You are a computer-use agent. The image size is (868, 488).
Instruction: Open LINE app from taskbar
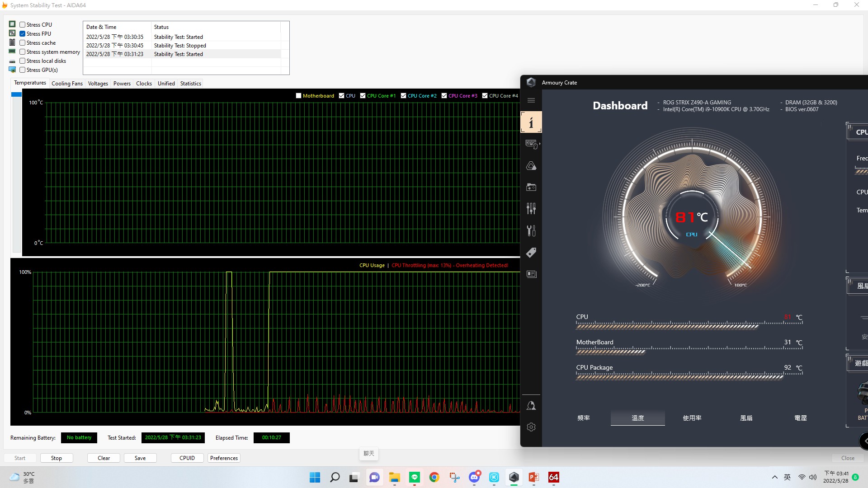coord(414,477)
